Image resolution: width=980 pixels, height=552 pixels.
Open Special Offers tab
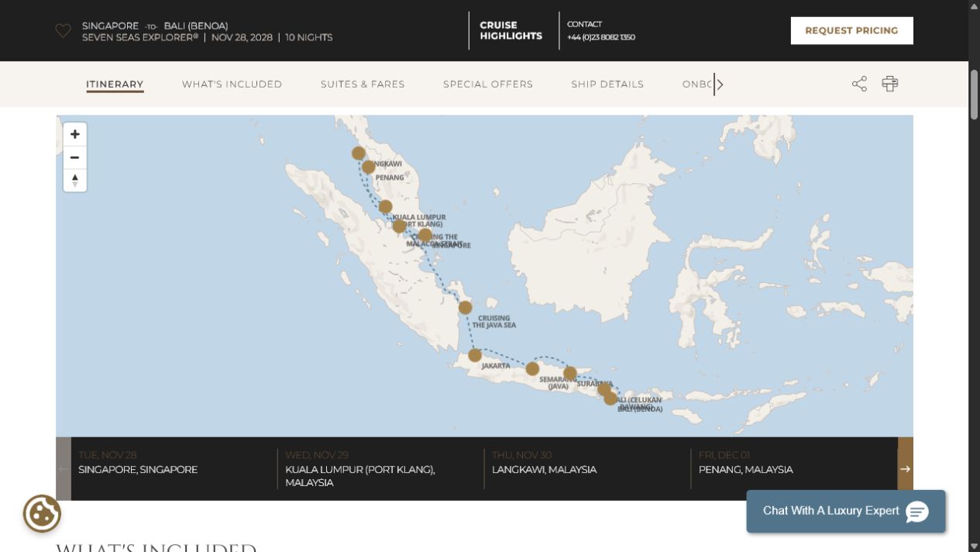488,85
